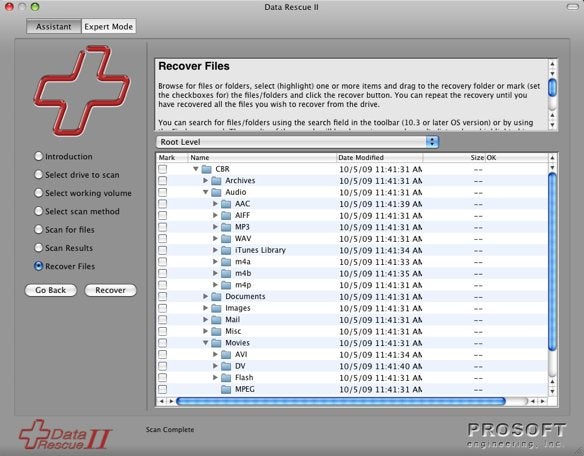Click the iTunes Library folder icon
Image resolution: width=584 pixels, height=456 pixels.
tap(226, 250)
